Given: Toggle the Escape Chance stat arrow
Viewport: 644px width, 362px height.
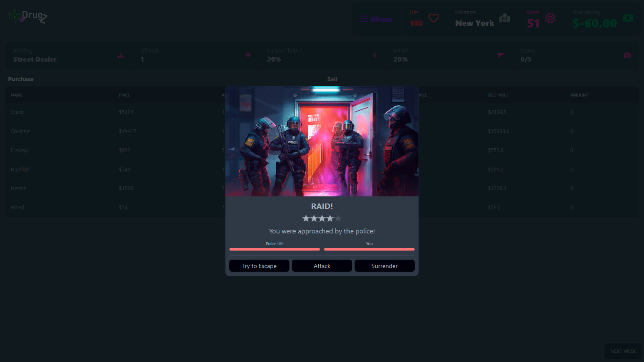Looking at the screenshot, I should [375, 55].
